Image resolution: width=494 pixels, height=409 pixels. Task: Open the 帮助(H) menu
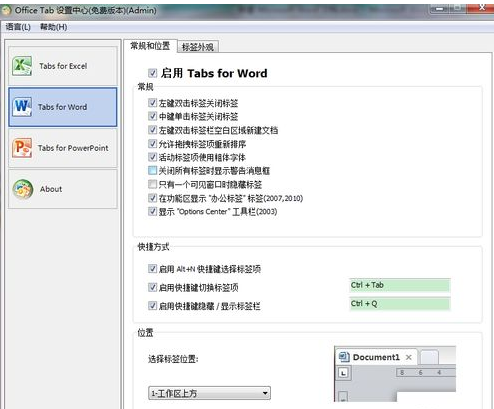coord(54,27)
